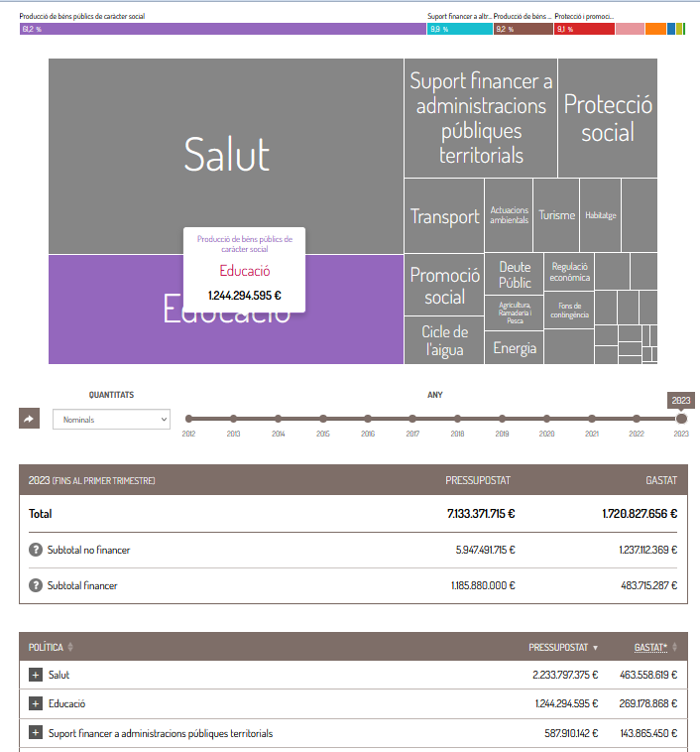This screenshot has width=700, height=752.
Task: Select year 2012 on the timeline
Action: coord(189,419)
